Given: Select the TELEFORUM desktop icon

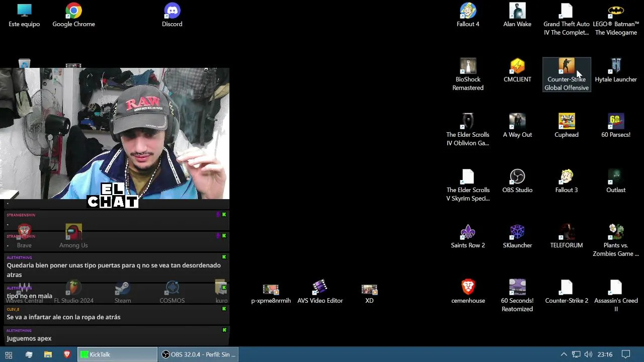Looking at the screenshot, I should coord(567,237).
